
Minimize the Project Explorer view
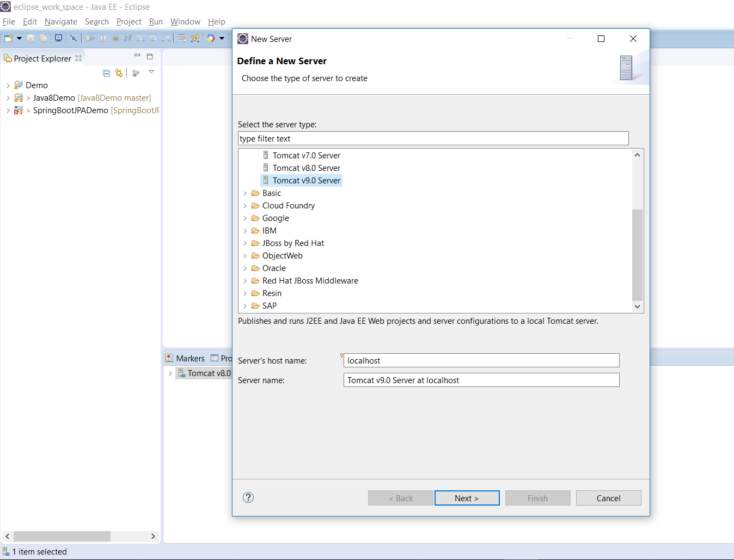[137, 56]
